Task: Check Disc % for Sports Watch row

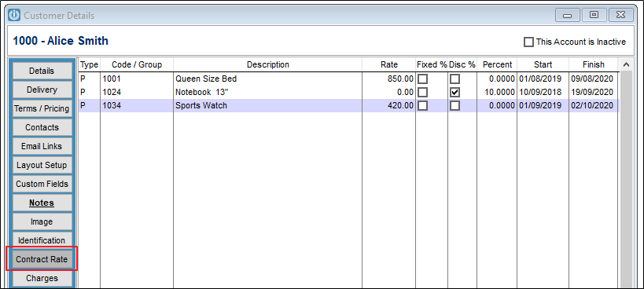Action: tap(454, 106)
